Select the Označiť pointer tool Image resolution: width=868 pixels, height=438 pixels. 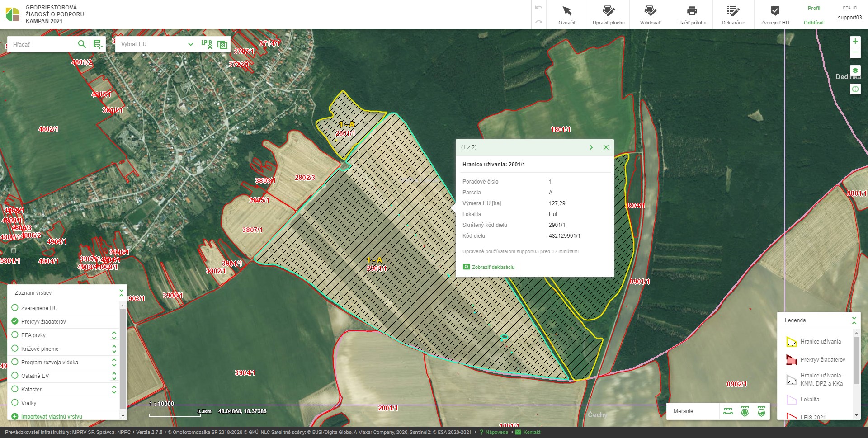pyautogui.click(x=567, y=14)
